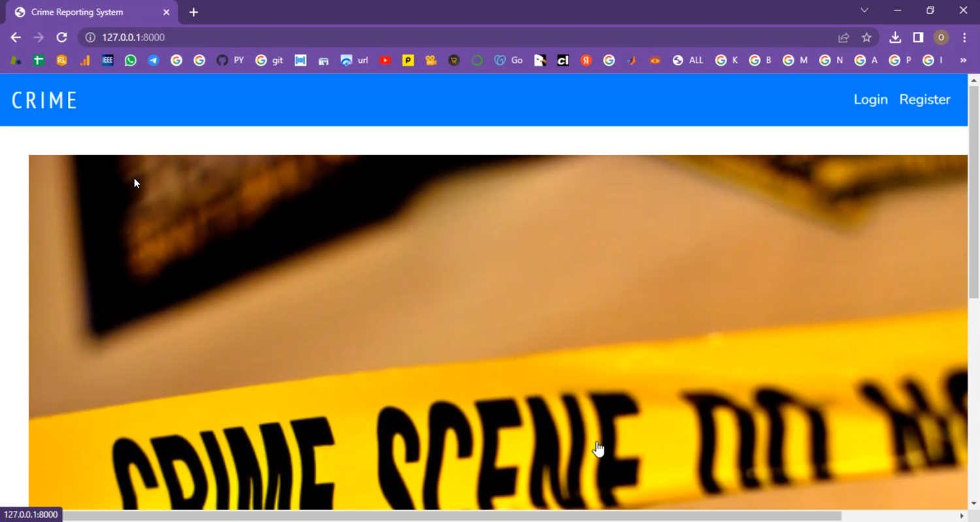Bookmark this page with star icon

866,38
